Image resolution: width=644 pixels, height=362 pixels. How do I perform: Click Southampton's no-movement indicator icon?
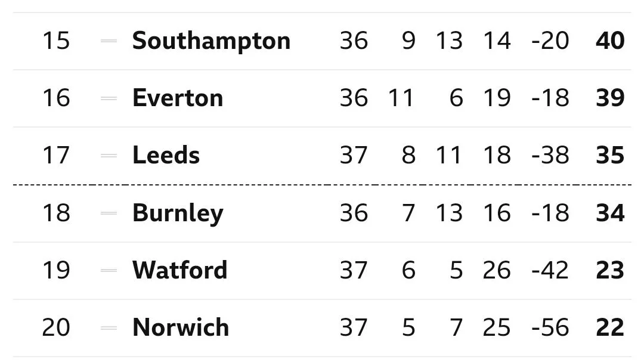[x=109, y=41]
